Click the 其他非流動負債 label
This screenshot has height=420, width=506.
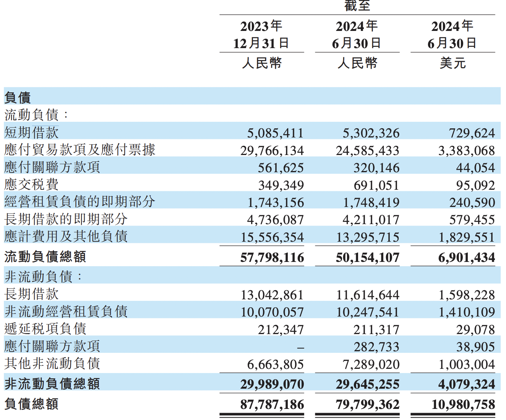click(52, 363)
